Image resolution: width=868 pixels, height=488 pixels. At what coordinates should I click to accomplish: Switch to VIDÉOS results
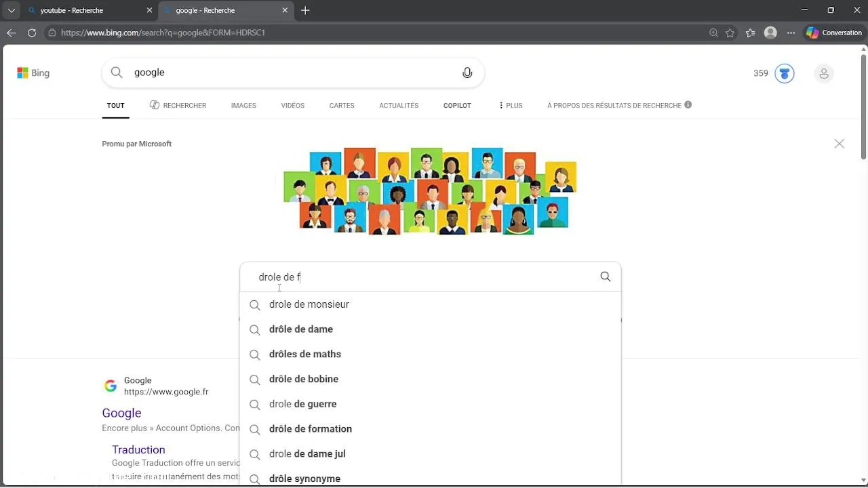(x=293, y=106)
